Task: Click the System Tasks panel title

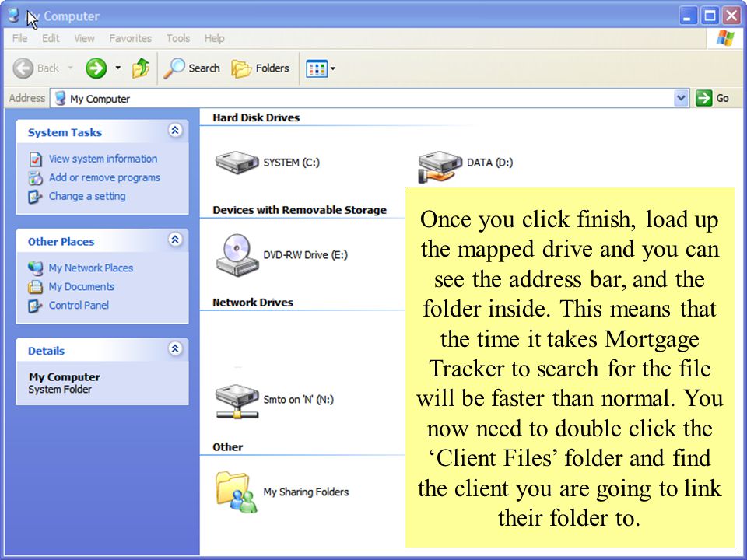Action: click(65, 132)
